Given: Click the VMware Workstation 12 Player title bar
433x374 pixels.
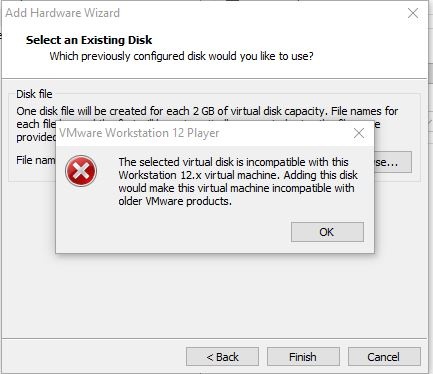Looking at the screenshot, I should [x=200, y=133].
